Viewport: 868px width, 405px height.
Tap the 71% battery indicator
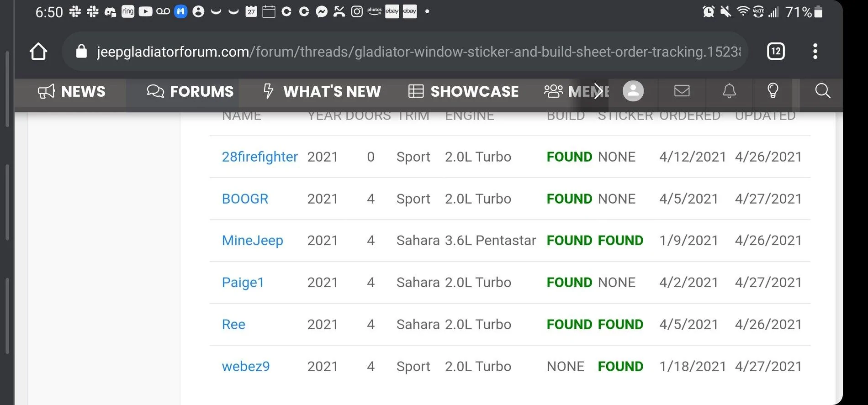(804, 12)
